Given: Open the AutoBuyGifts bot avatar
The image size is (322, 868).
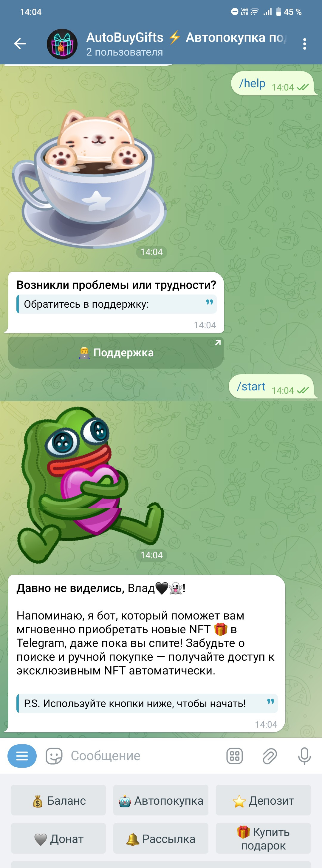Looking at the screenshot, I should 62,44.
